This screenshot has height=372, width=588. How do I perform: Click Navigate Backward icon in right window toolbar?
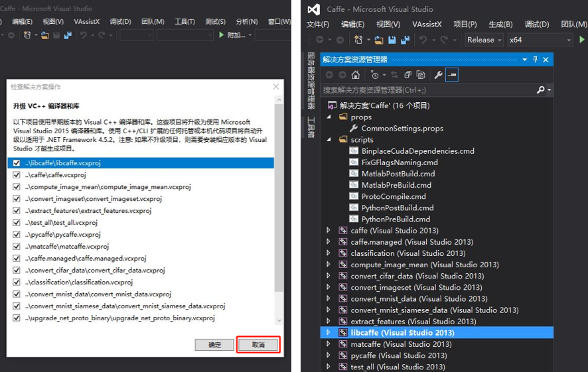(x=320, y=40)
